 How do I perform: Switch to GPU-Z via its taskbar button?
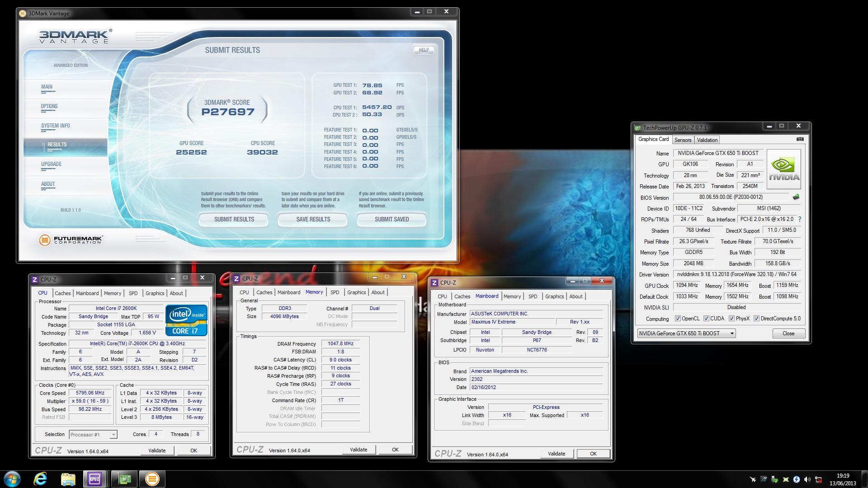124,479
